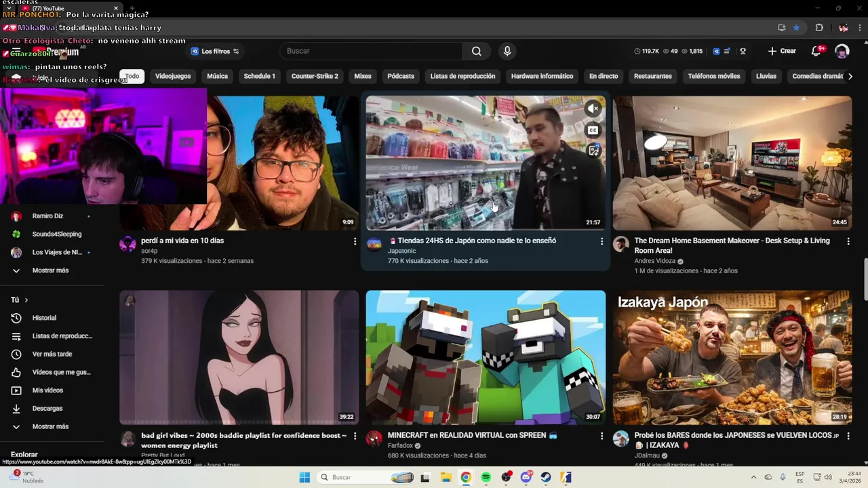
Task: Open the notifications bell
Action: [816, 51]
